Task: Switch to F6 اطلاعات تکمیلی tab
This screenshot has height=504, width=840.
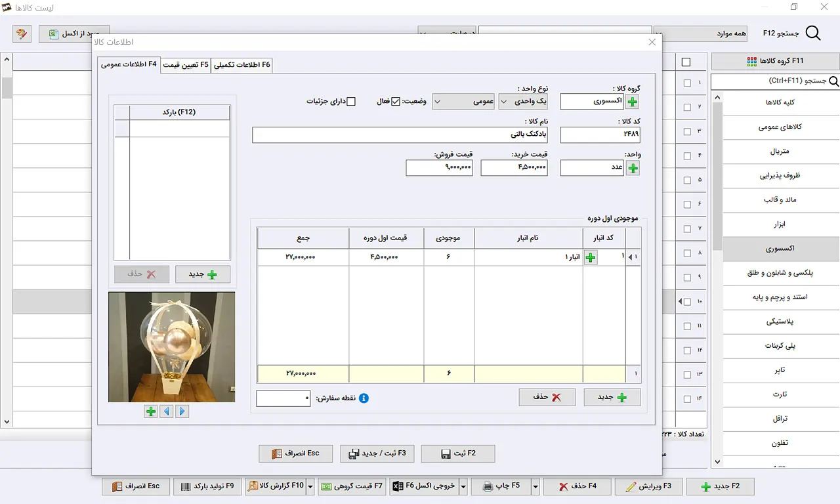Action: point(241,65)
